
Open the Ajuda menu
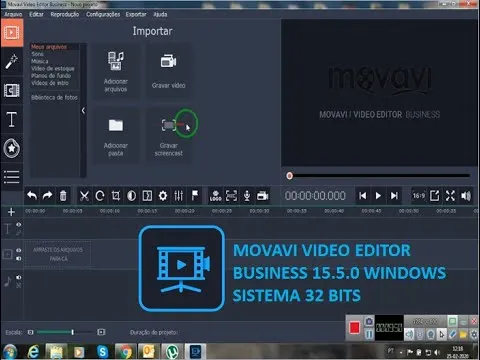[x=160, y=14]
